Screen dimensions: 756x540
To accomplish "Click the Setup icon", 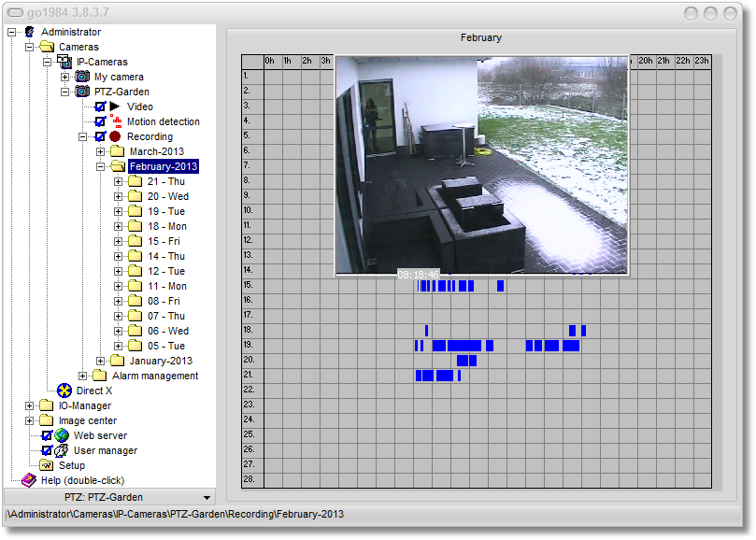I will pos(47,465).
